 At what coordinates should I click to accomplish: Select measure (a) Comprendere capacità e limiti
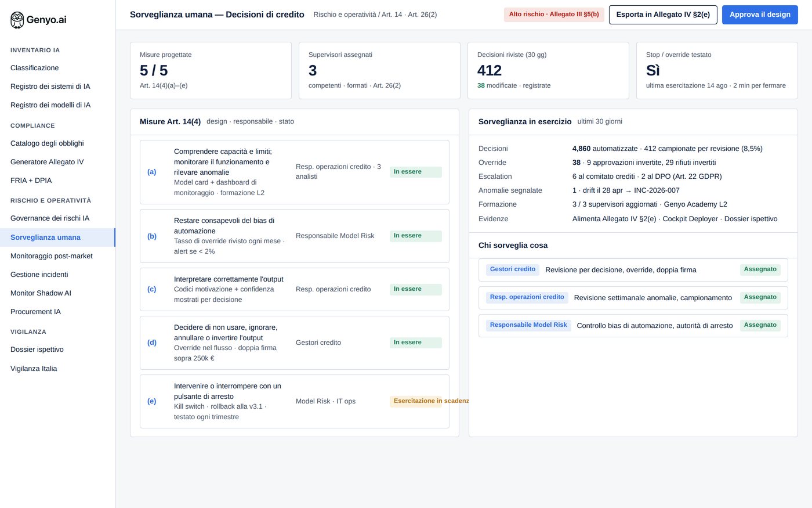tap(295, 172)
